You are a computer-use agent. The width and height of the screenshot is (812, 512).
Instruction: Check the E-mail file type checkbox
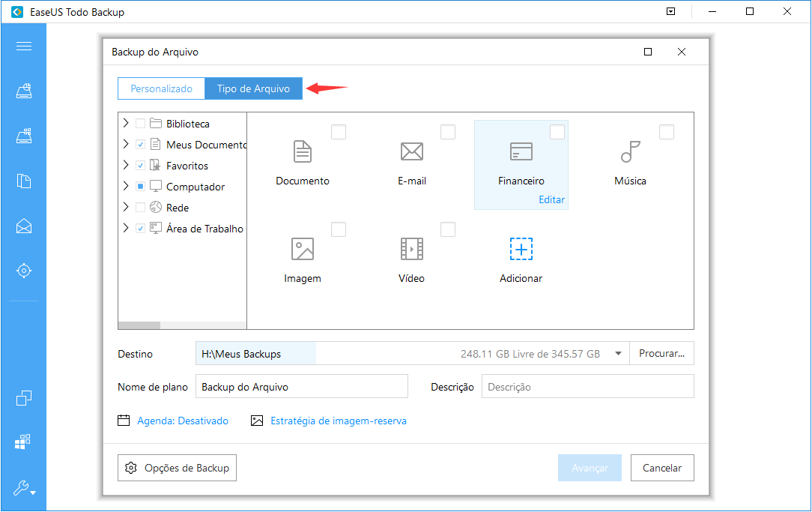[x=448, y=132]
